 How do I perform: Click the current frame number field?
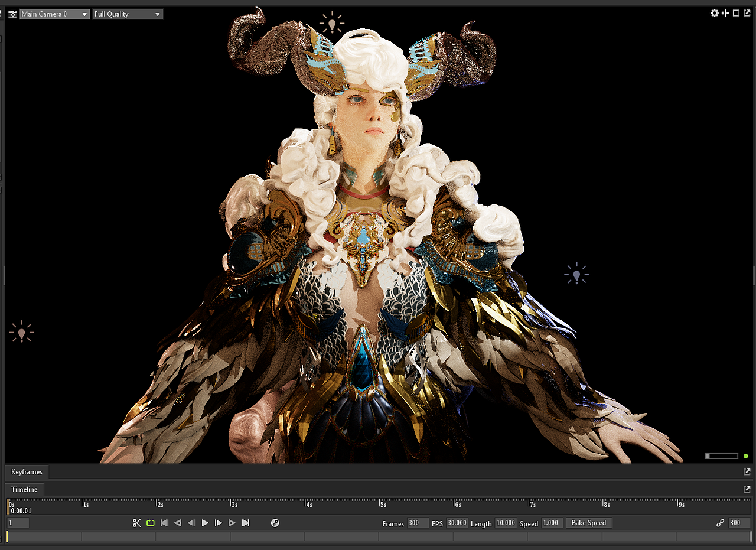click(18, 523)
